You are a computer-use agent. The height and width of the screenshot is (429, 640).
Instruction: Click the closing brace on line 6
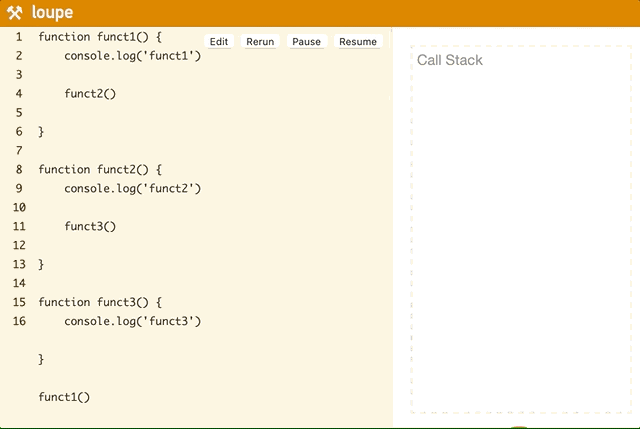[x=41, y=131]
